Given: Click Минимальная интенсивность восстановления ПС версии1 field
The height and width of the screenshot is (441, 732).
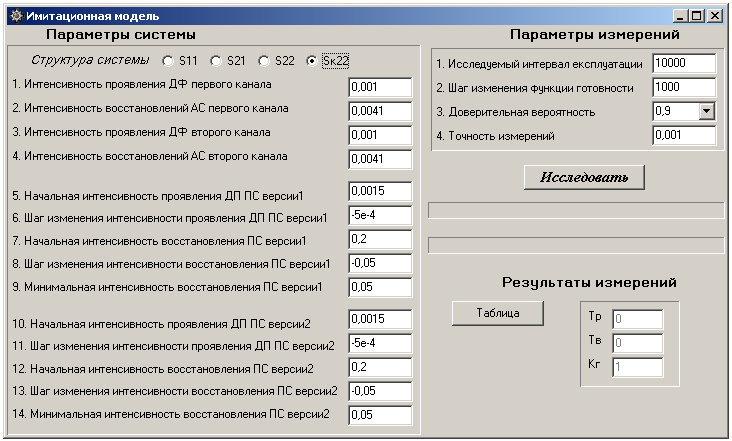Looking at the screenshot, I should tap(380, 287).
